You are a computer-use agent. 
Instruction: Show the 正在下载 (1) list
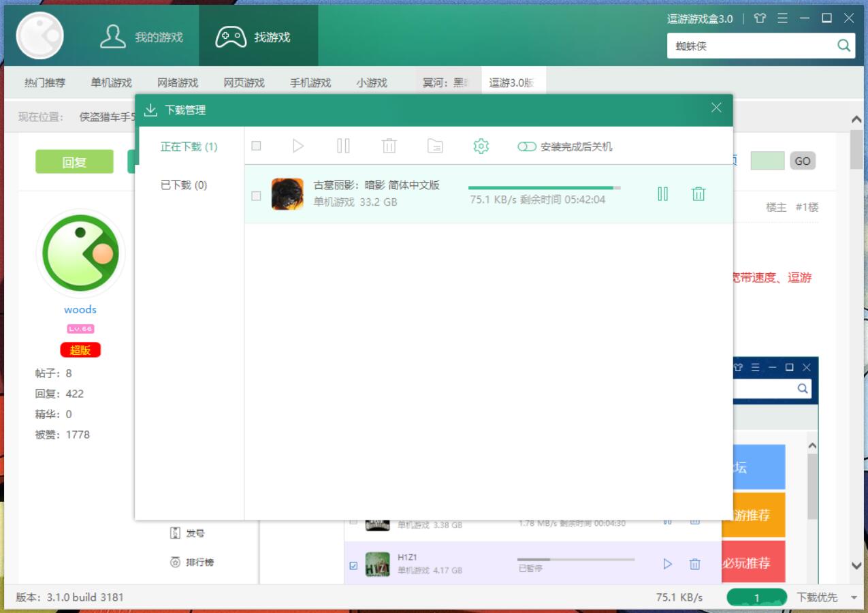(189, 146)
